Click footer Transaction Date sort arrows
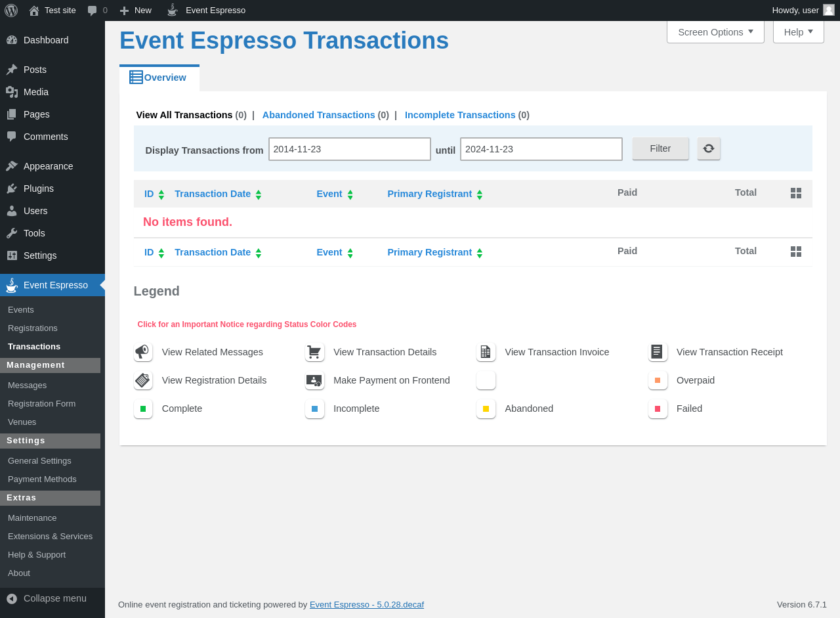This screenshot has height=618, width=840. tap(259, 254)
